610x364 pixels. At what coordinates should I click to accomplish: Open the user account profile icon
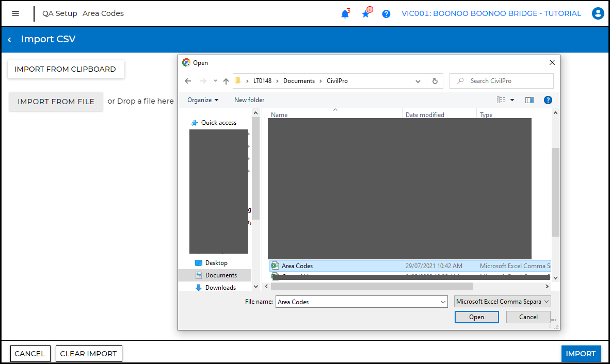(x=598, y=13)
